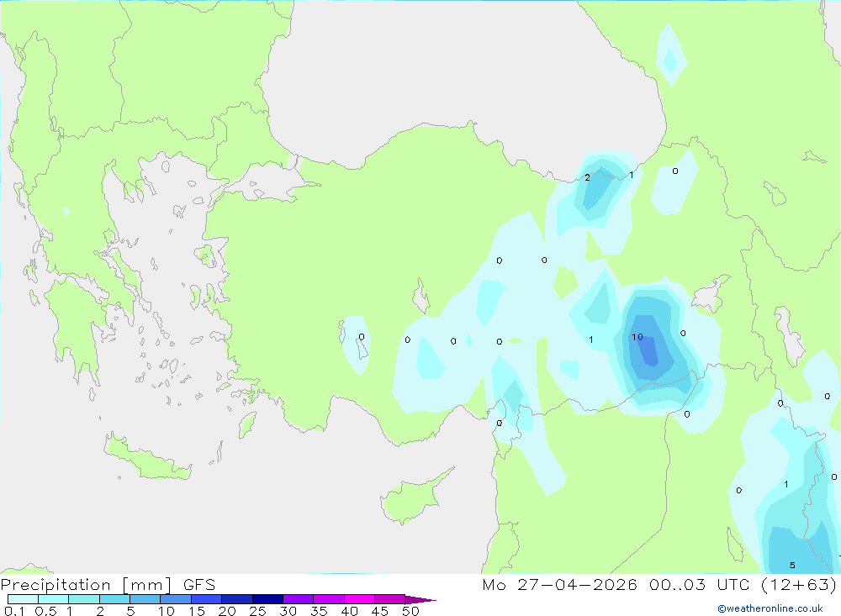The image size is (841, 616).
Task: Select the 40–45 mm legend color swatch
Action: point(359,599)
